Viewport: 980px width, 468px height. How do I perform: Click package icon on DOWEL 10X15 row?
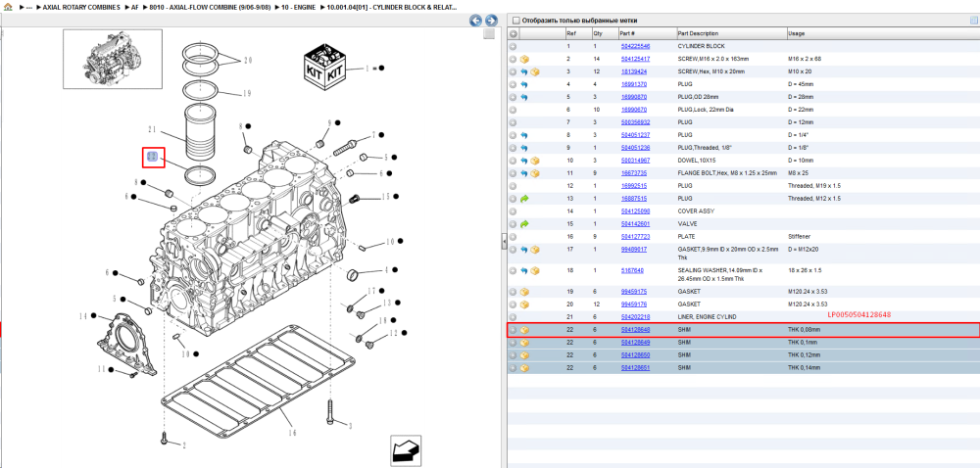(x=534, y=161)
